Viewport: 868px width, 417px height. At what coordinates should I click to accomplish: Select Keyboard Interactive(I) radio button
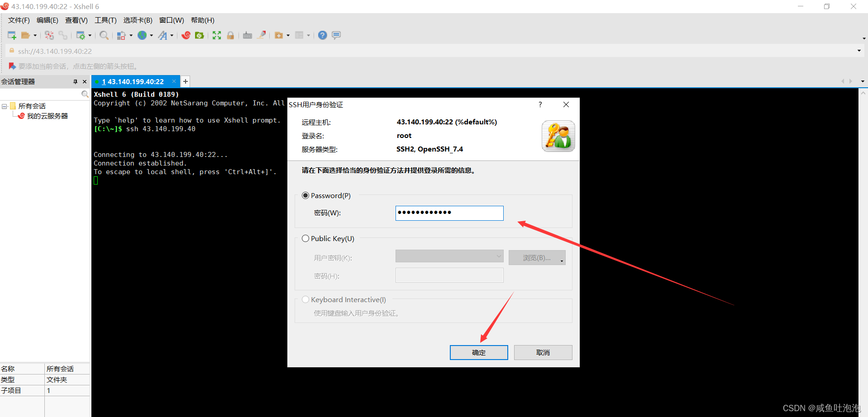click(305, 299)
